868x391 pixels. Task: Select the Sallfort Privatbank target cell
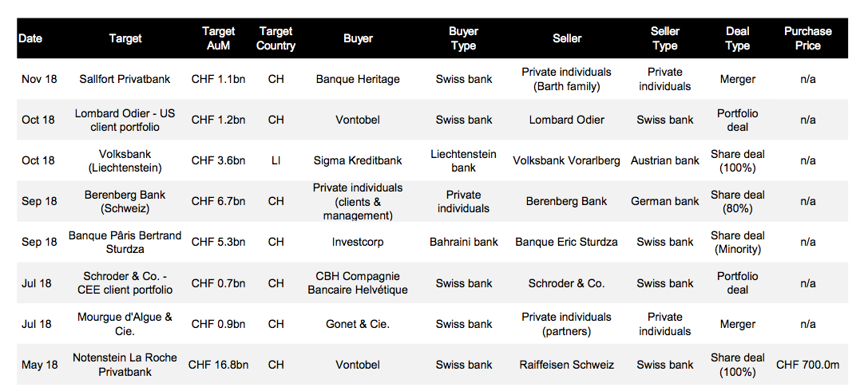[x=125, y=79]
